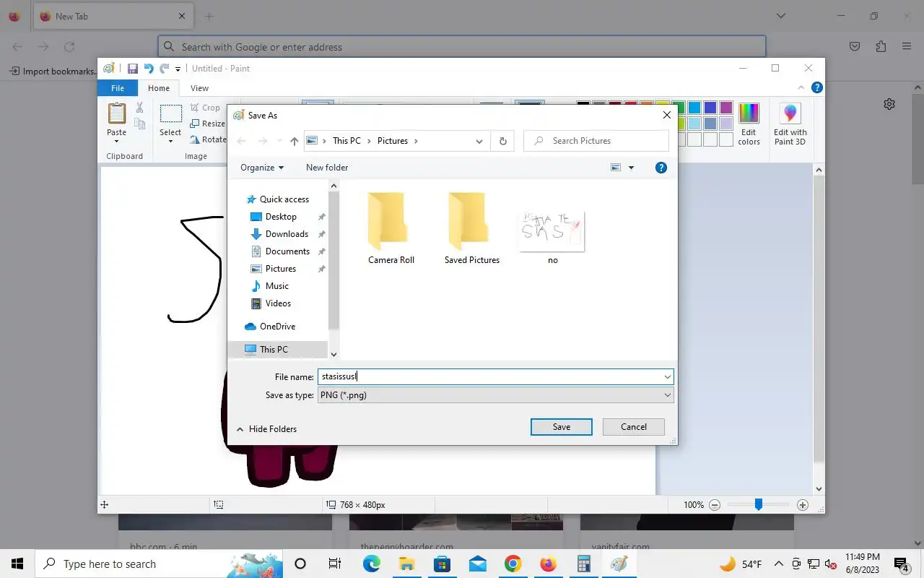Click New folder in the Save As toolbar
The height and width of the screenshot is (578, 924).
click(327, 168)
